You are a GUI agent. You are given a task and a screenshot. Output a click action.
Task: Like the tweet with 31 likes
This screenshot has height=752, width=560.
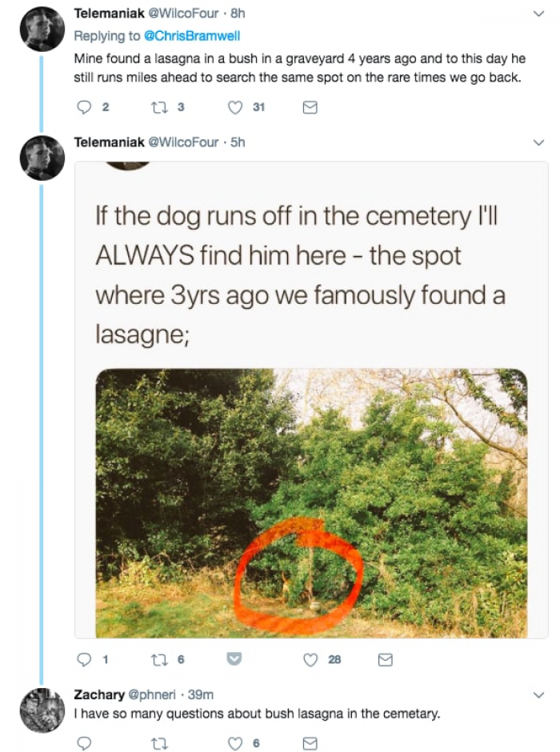click(235, 107)
